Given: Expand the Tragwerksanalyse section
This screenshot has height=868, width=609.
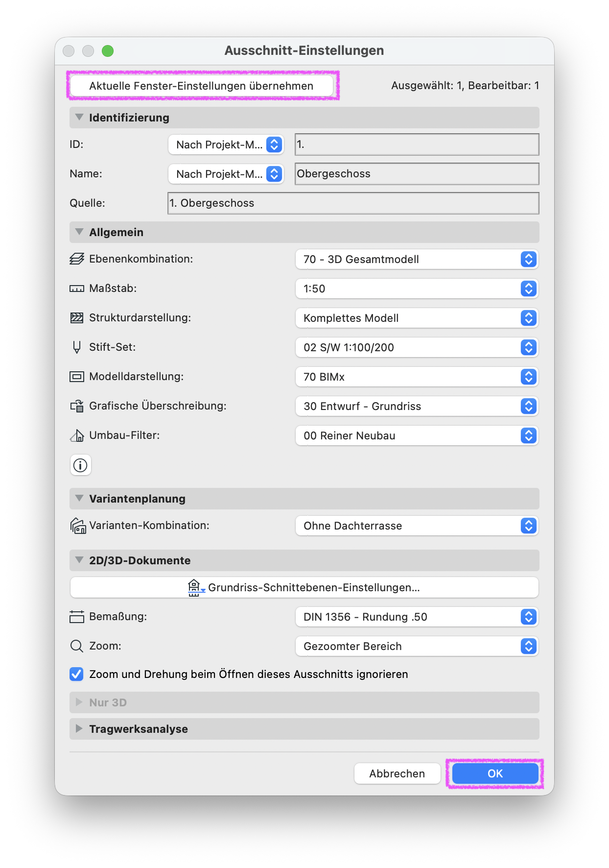Looking at the screenshot, I should click(x=79, y=729).
